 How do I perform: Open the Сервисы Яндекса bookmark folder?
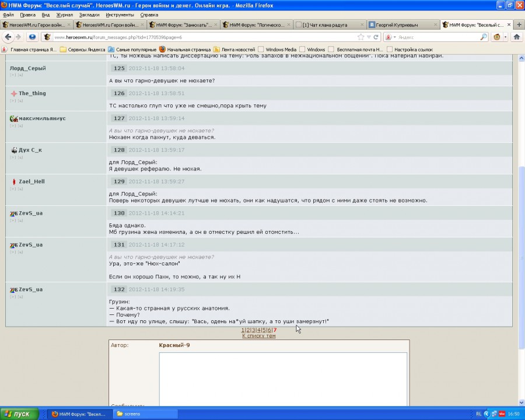click(x=82, y=50)
